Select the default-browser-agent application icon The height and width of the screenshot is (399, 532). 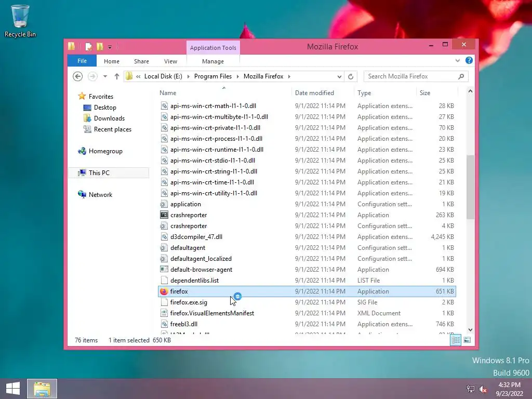click(x=164, y=270)
